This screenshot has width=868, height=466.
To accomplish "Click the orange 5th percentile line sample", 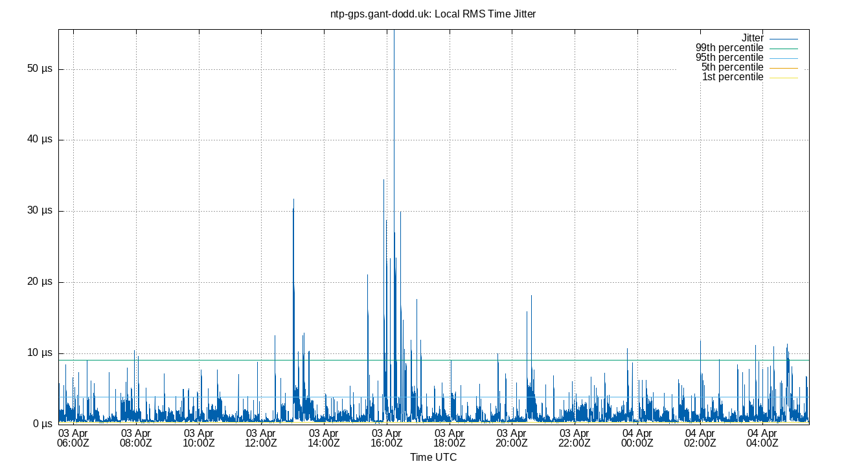I will click(784, 67).
